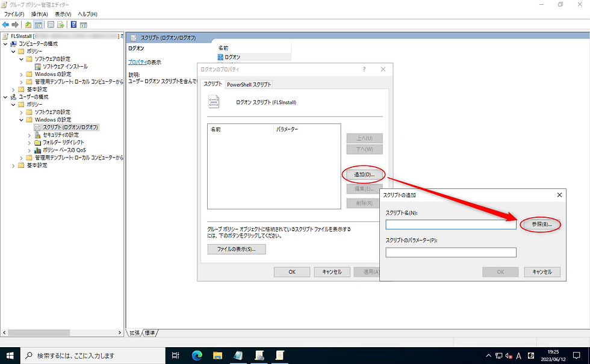Click the ポリシー ベースの QoS chart icon

click(x=37, y=150)
